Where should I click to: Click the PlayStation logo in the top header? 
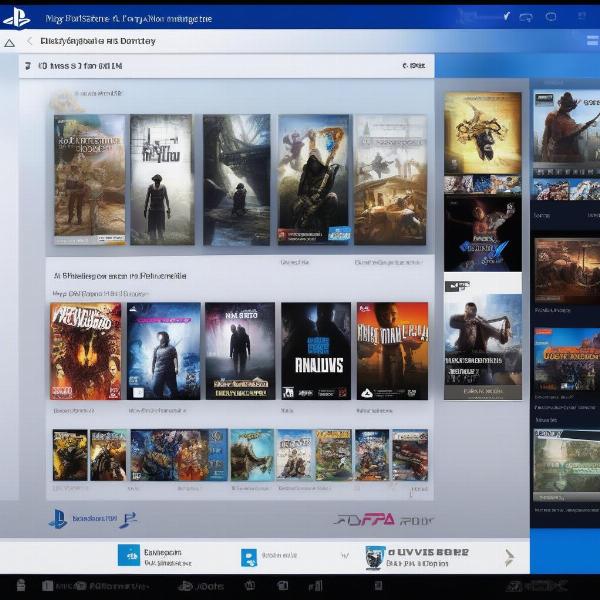tap(16, 18)
